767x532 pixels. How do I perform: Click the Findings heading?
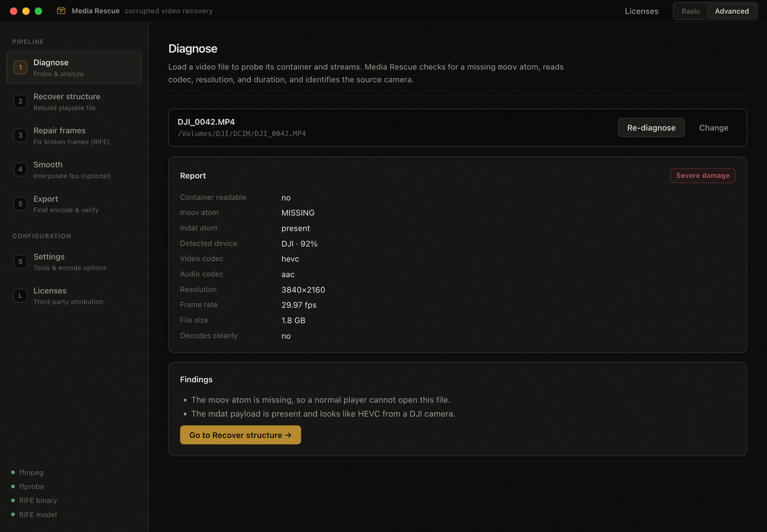[x=196, y=379]
